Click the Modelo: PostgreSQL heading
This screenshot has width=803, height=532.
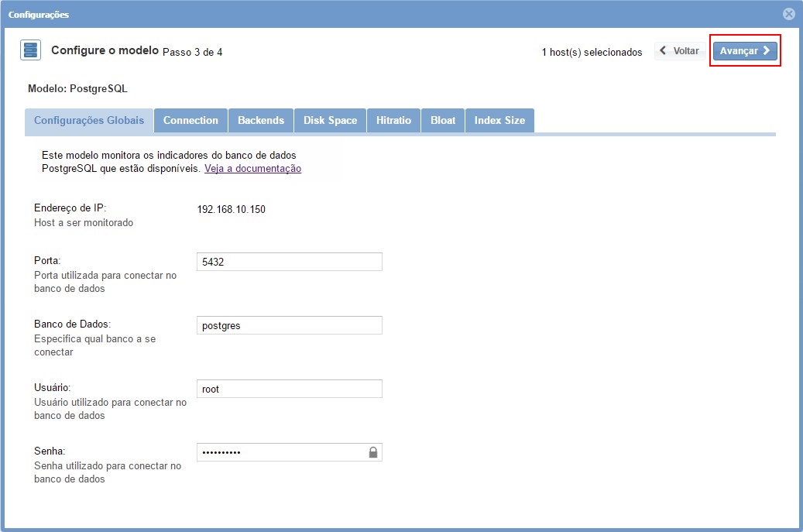coord(77,89)
